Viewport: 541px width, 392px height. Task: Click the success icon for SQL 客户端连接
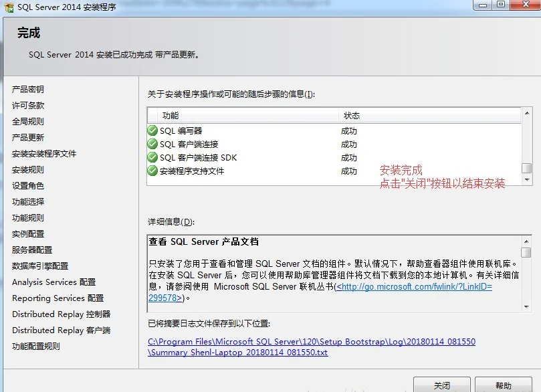152,144
